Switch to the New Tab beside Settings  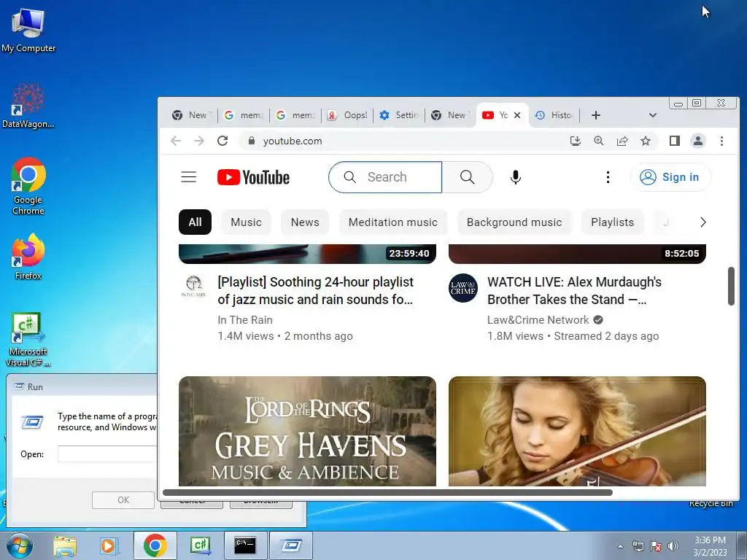click(x=450, y=115)
